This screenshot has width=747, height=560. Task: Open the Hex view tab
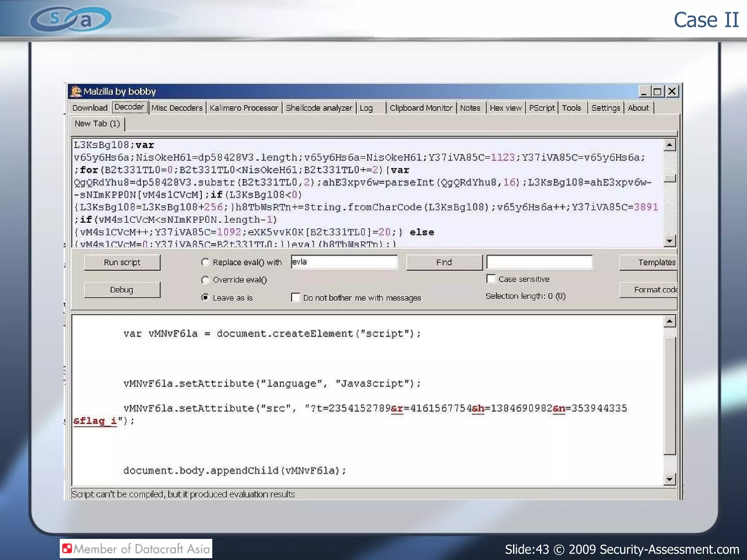coord(506,108)
